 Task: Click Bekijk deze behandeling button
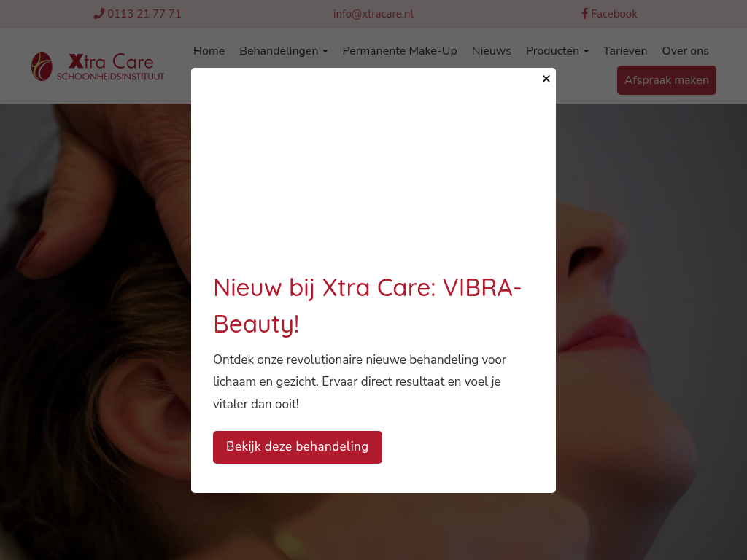tap(298, 447)
